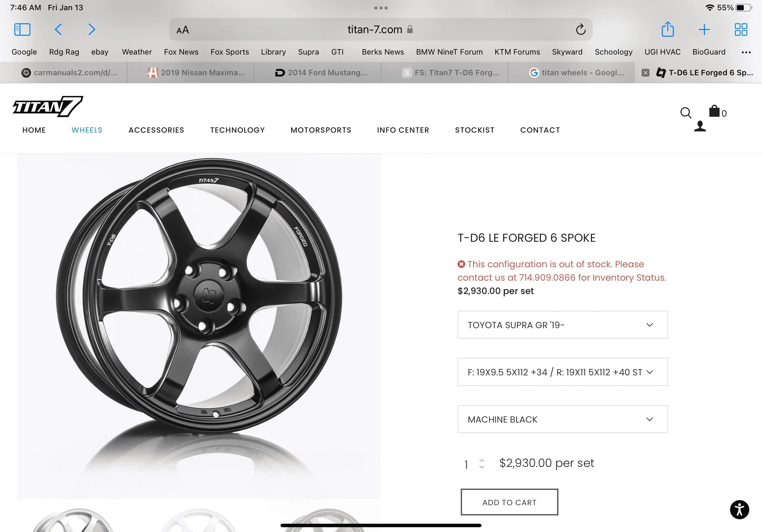
Task: Expand the 19X9.5 wheel size dropdown
Action: click(563, 372)
